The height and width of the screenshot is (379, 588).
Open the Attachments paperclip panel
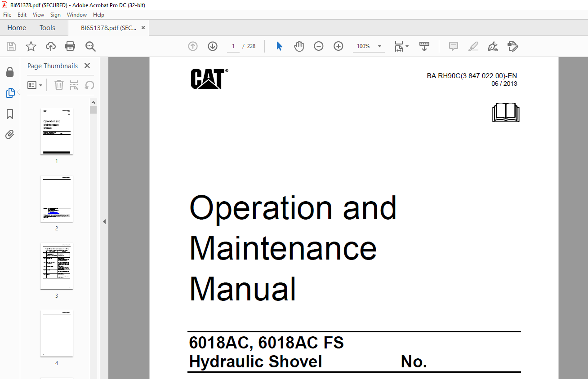10,134
